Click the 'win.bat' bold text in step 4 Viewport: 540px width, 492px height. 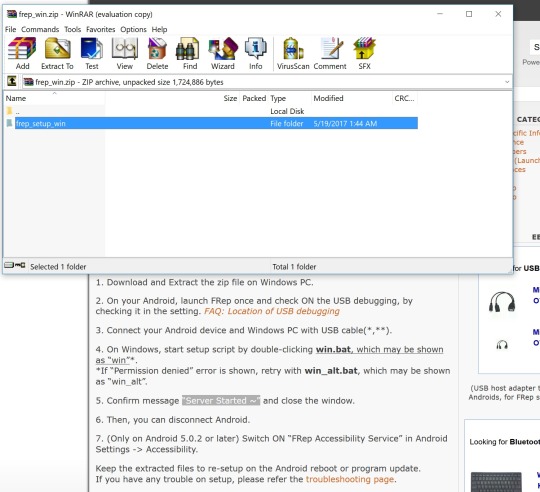tap(333, 349)
